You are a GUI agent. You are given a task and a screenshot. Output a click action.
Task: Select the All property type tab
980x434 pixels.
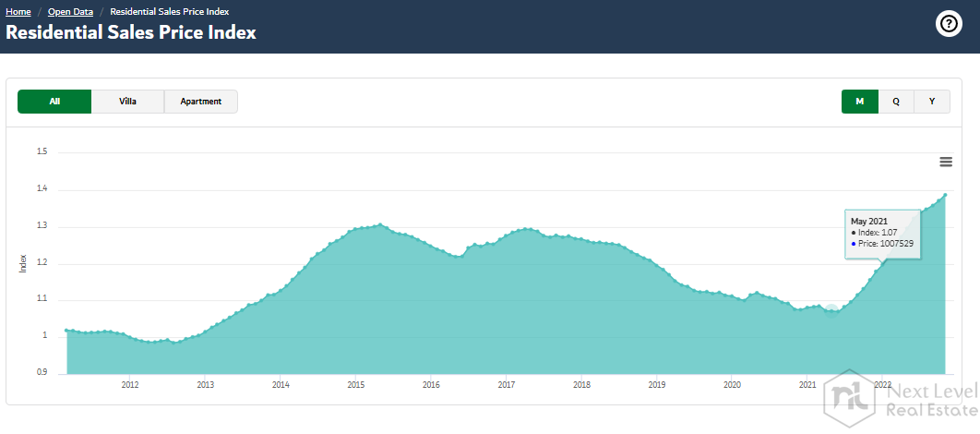point(54,102)
